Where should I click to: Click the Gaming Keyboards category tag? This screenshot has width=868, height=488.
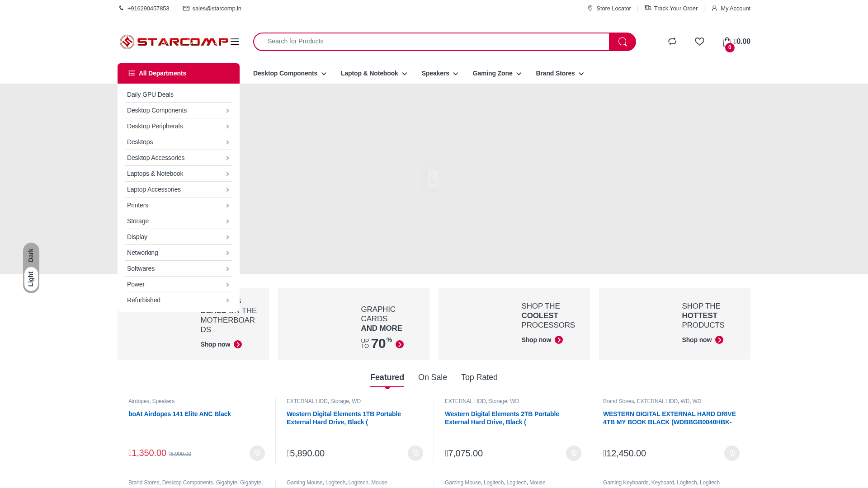pos(626,483)
